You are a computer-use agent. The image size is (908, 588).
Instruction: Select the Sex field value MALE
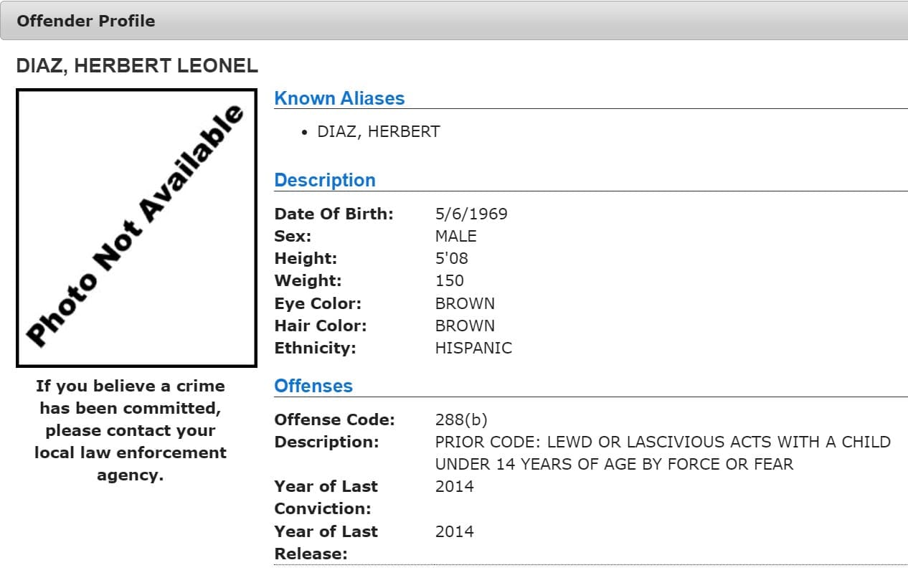(454, 235)
